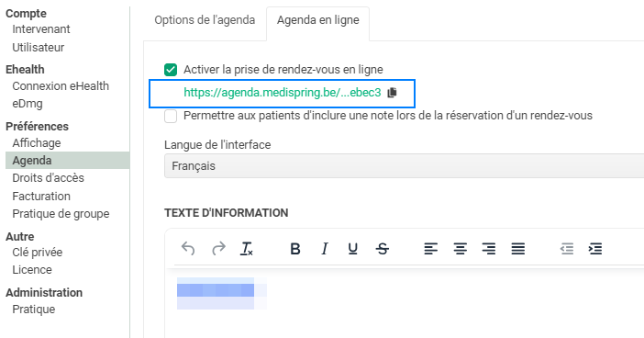Increase indent of the text

(595, 249)
